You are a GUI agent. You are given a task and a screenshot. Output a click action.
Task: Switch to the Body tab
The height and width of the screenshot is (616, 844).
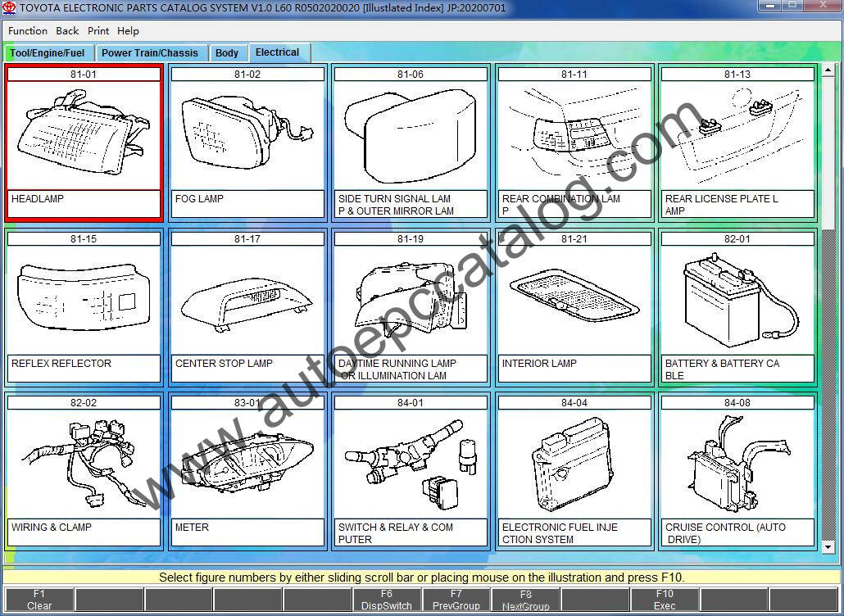click(x=227, y=52)
